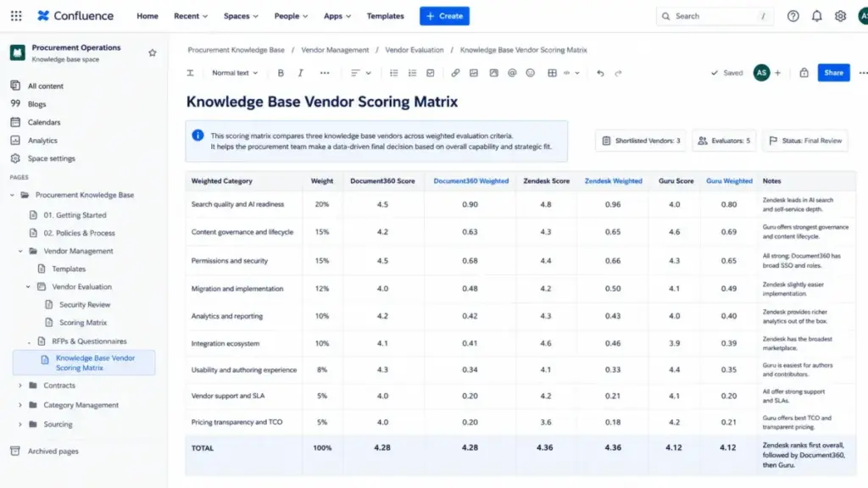This screenshot has width=868, height=488.
Task: Open RFPs & Questionnaires page
Action: [89, 341]
